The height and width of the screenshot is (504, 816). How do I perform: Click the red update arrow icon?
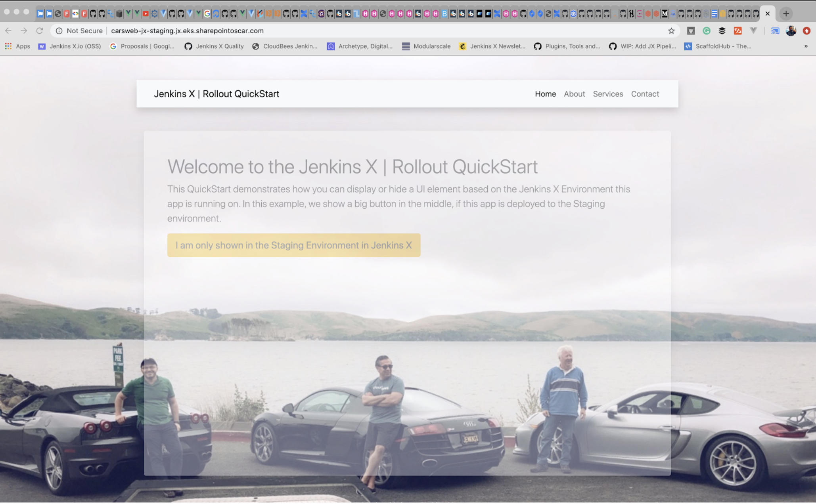coord(806,31)
